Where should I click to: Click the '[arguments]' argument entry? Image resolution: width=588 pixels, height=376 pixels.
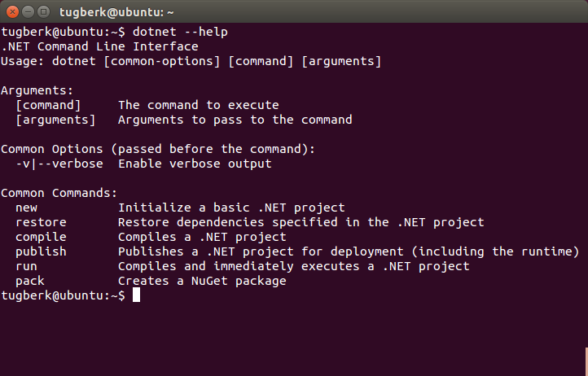coord(55,120)
